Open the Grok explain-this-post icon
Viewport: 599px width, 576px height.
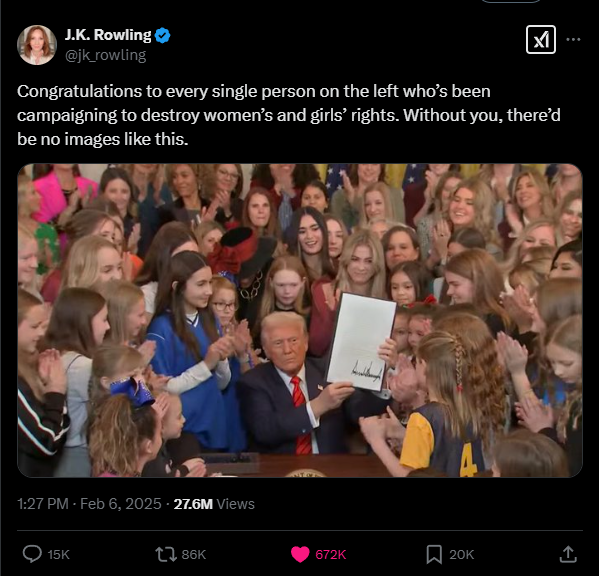pos(541,40)
